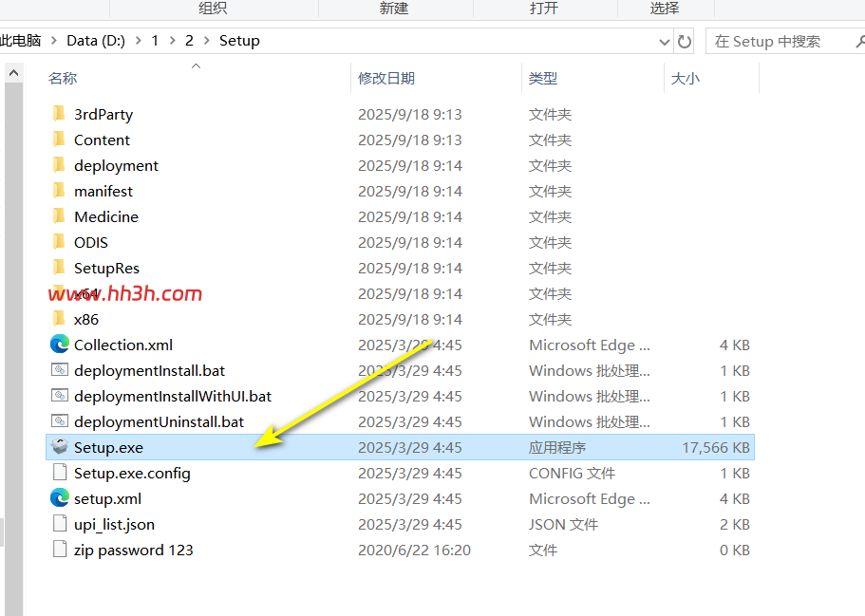Sort files by 名称 column

click(63, 79)
